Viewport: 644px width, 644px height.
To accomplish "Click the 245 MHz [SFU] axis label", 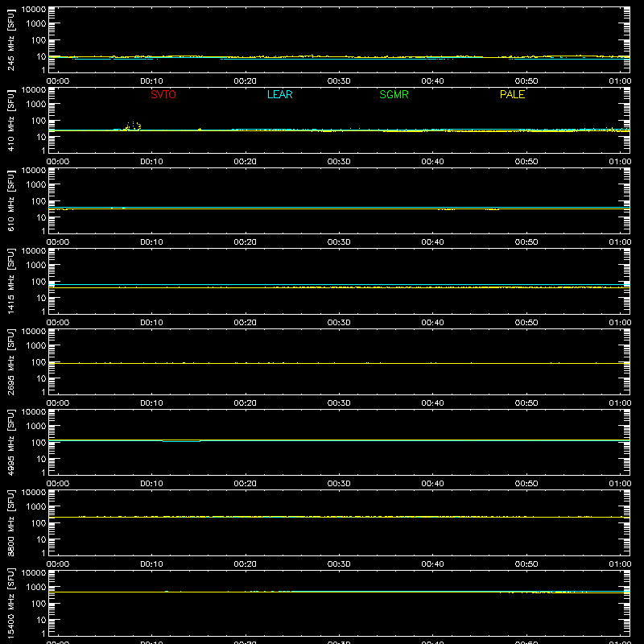I will (x=11, y=39).
